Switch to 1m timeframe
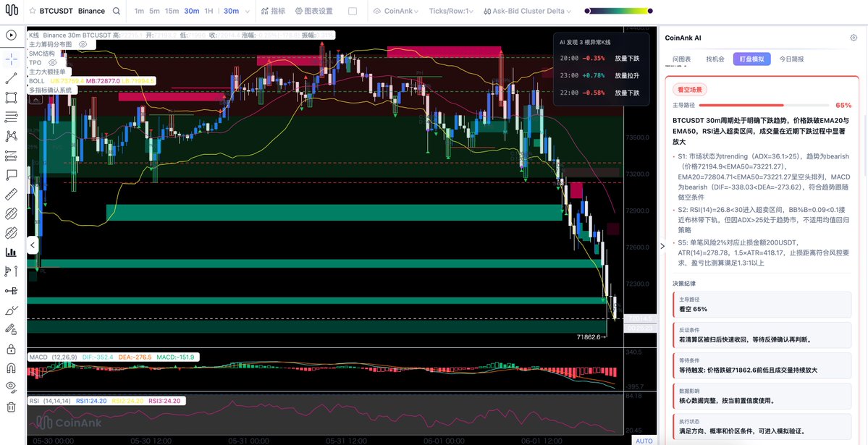 coord(139,11)
